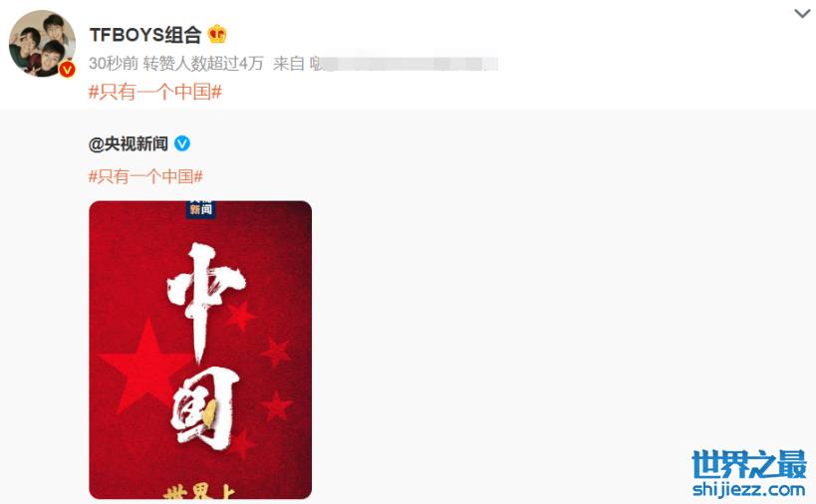Screen dimensions: 816x504
Task: Click the top #只有一个中国# hashtag
Action: pos(155,92)
